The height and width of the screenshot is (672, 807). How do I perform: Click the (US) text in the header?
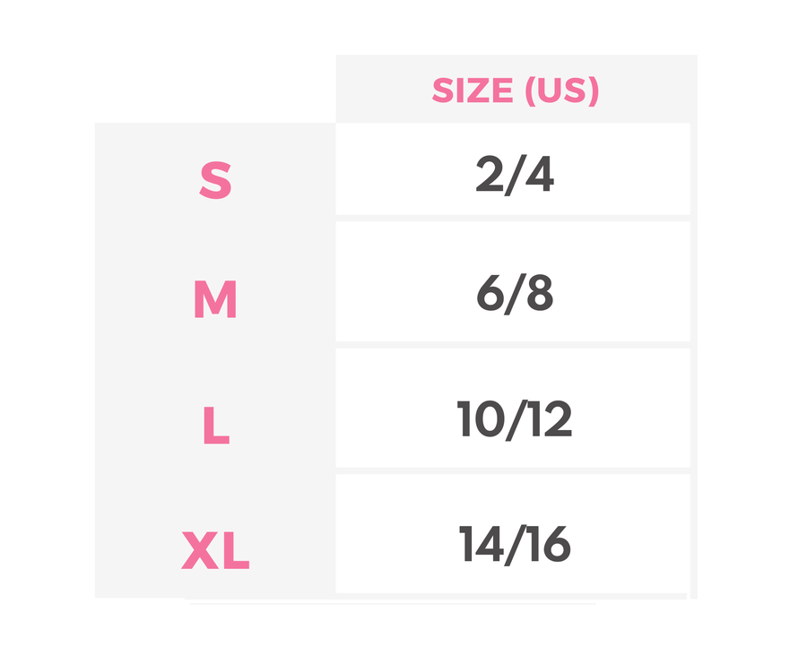tap(561, 90)
